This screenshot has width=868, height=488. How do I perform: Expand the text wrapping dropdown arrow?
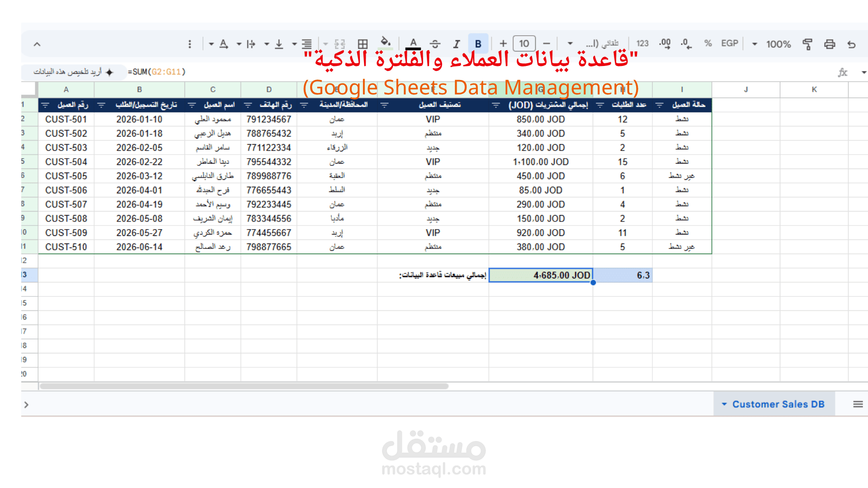(x=239, y=44)
